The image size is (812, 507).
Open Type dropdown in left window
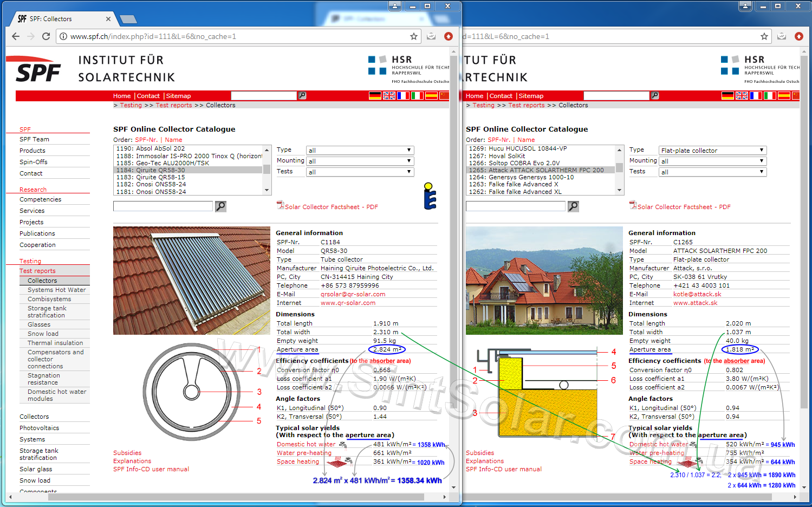(x=360, y=150)
